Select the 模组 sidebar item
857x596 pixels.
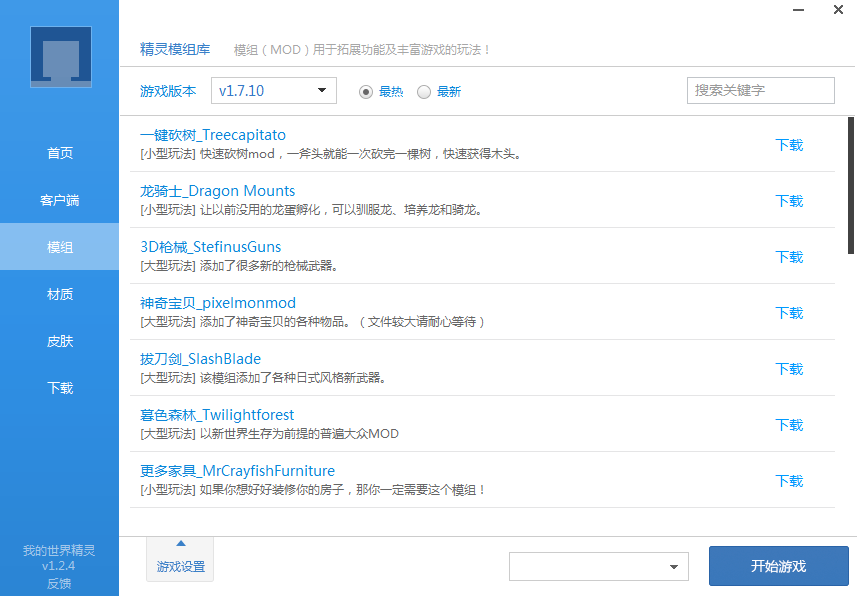[x=60, y=247]
